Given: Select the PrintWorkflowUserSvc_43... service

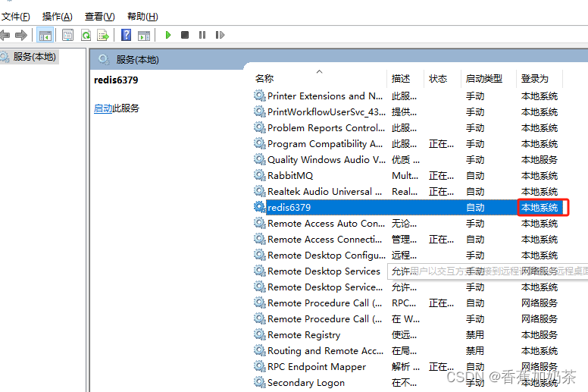Looking at the screenshot, I should [327, 112].
